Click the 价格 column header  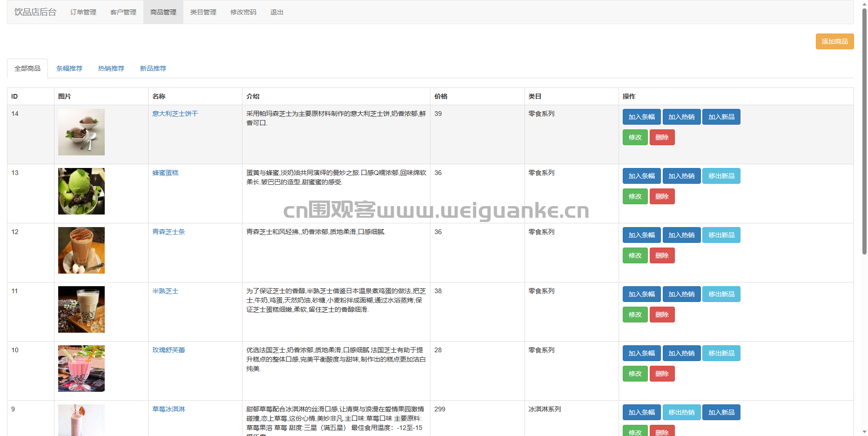coord(478,96)
